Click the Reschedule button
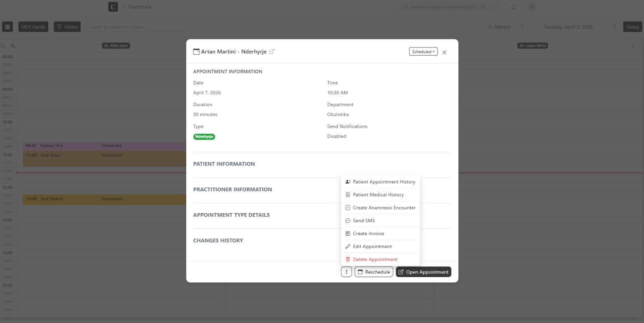 (x=374, y=272)
